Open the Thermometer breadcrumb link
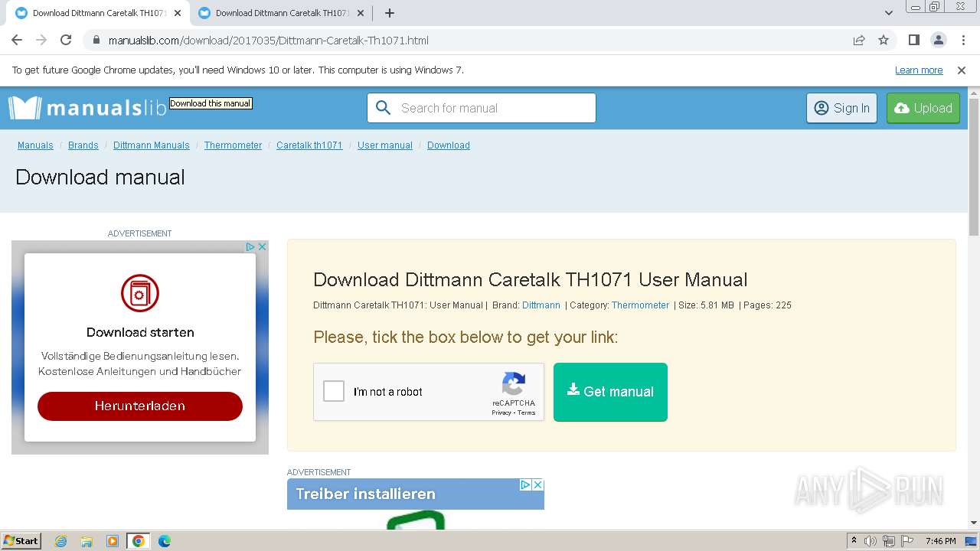The height and width of the screenshot is (551, 980). [x=233, y=145]
